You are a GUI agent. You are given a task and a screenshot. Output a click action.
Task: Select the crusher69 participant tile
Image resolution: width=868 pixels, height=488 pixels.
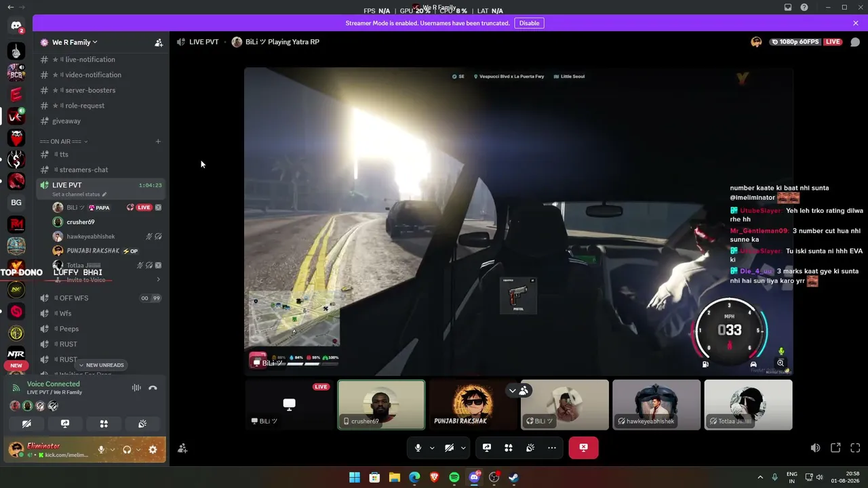(382, 405)
